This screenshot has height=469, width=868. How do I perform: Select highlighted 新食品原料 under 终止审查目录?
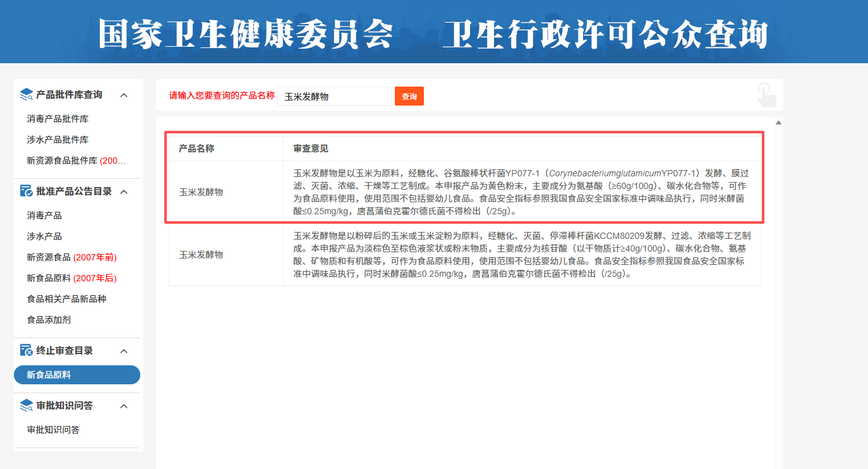click(76, 375)
